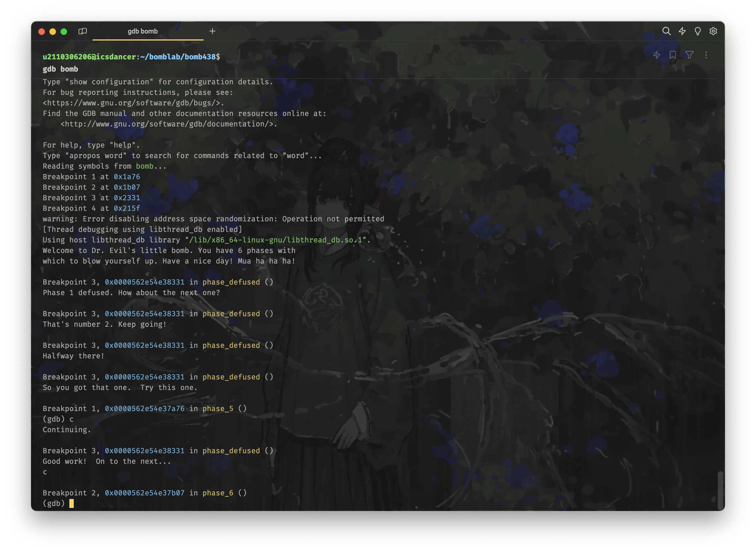Open the gdb documentation URL link
Viewport: 756px width, 552px height.
[167, 124]
